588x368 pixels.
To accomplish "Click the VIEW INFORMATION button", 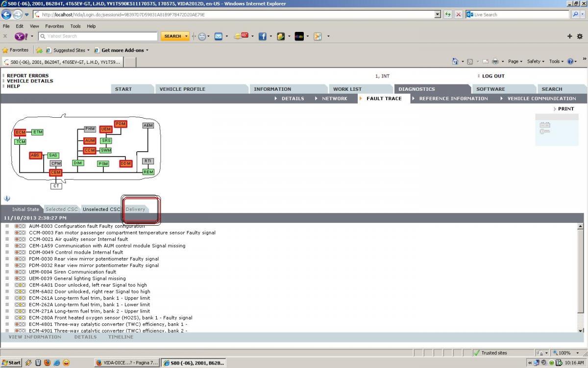I will tap(35, 337).
